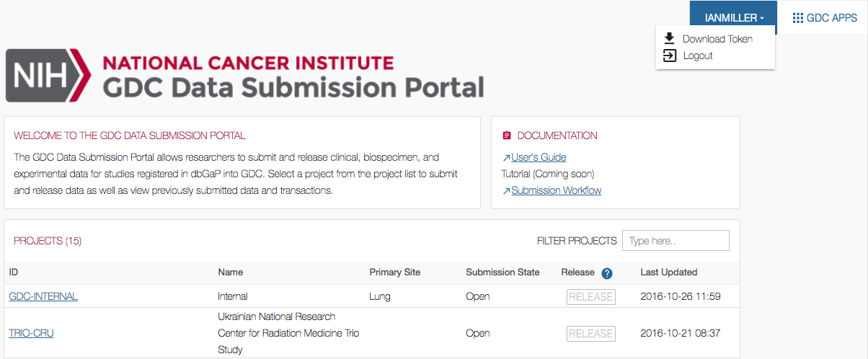Click the Last Updated column header
This screenshot has width=868, height=359.
(668, 272)
